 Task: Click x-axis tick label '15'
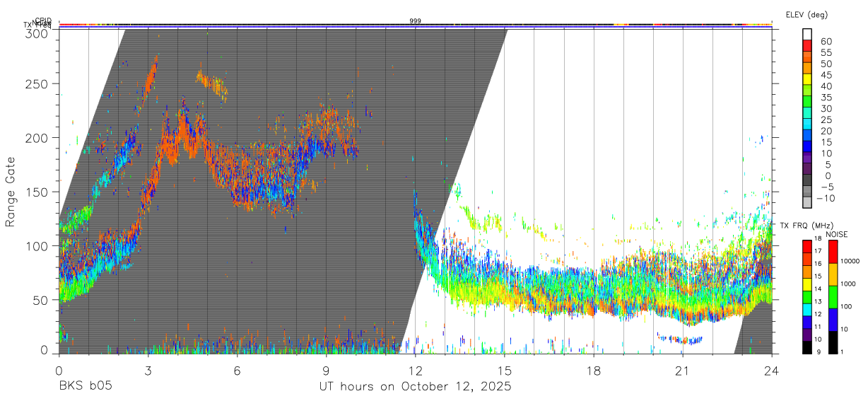pyautogui.click(x=505, y=370)
